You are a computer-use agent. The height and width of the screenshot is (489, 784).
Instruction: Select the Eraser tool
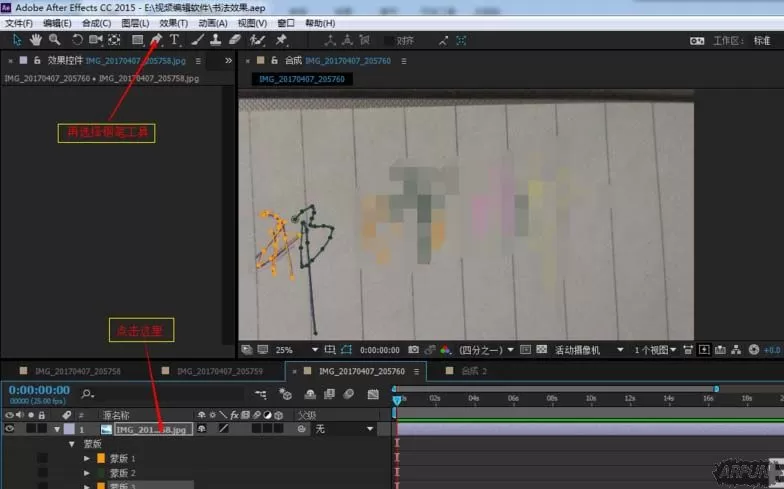tap(234, 40)
